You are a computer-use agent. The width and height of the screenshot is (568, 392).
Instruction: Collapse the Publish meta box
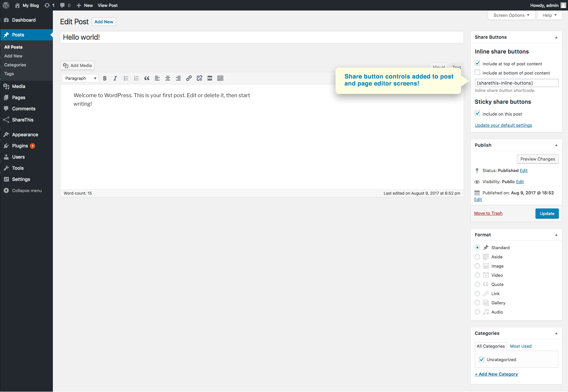556,145
